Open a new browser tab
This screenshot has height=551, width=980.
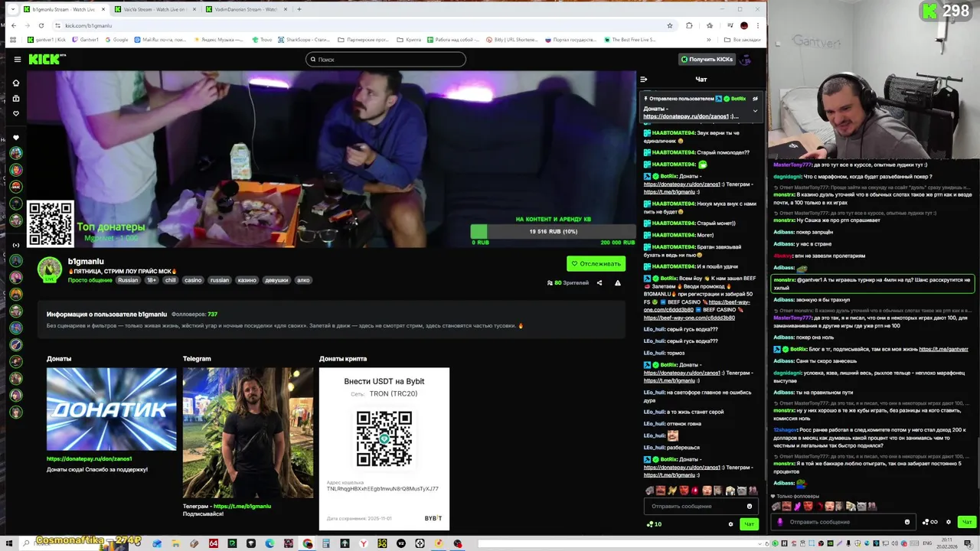click(299, 9)
